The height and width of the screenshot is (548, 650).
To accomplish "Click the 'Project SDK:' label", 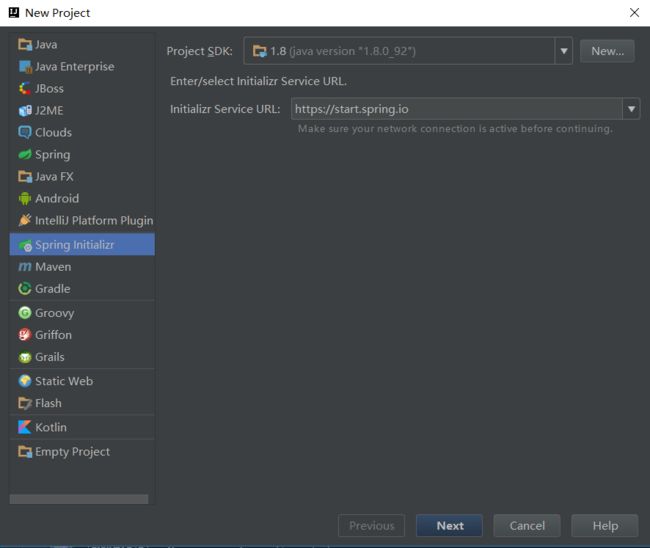I will [x=199, y=51].
